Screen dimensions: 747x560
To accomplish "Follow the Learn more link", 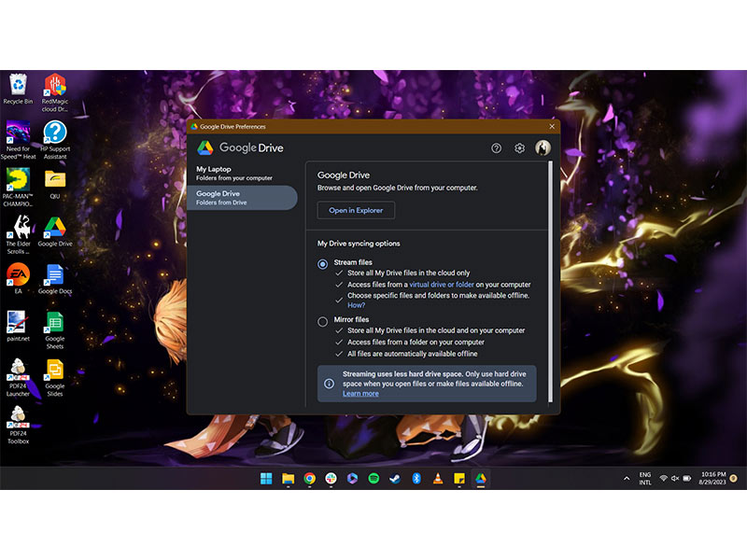I will coord(360,393).
